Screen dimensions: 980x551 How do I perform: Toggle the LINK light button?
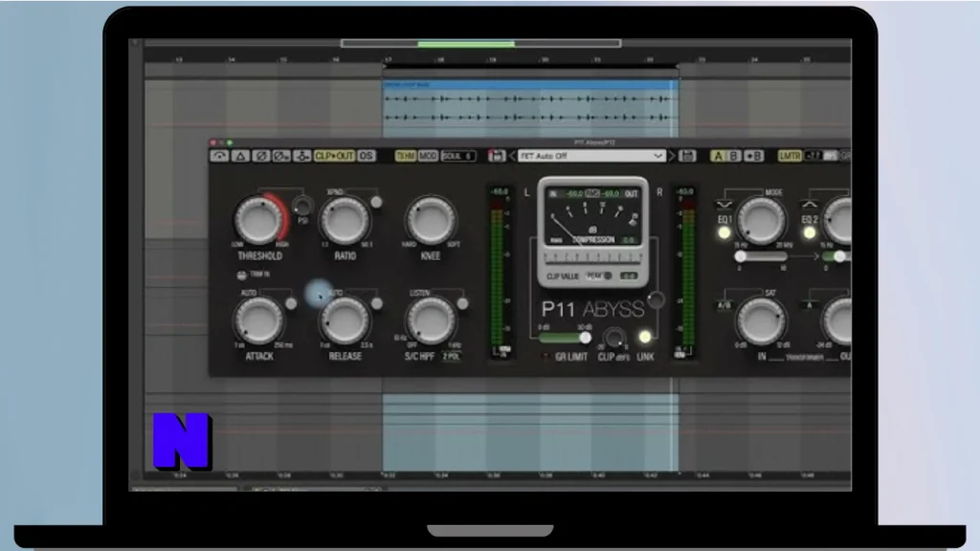(644, 338)
